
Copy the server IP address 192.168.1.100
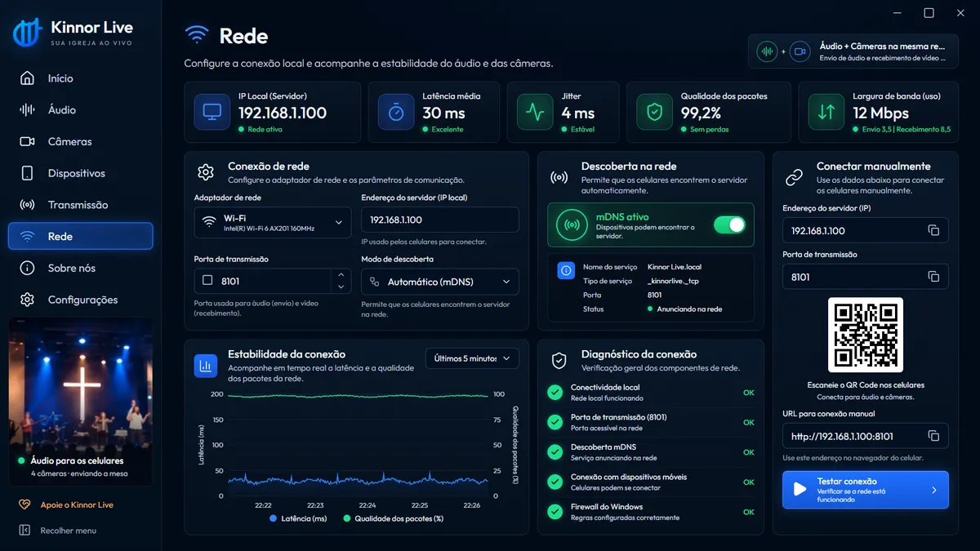[933, 231]
